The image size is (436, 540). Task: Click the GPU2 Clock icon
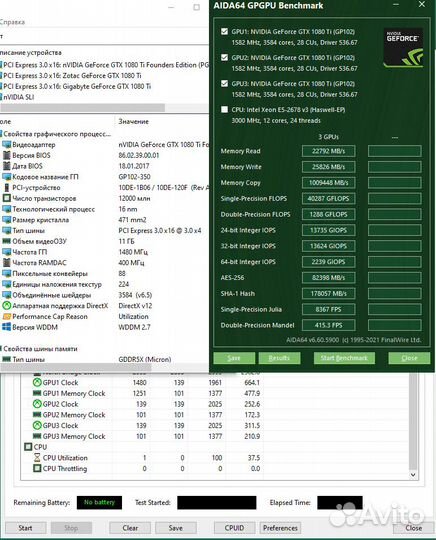[x=37, y=404]
